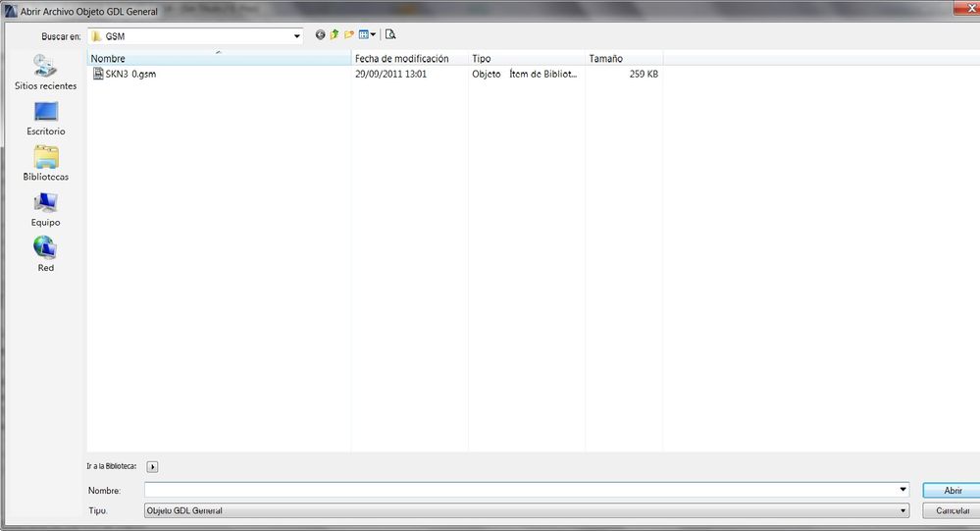This screenshot has height=531, width=980.
Task: Go back to last visited folder
Action: 320,35
